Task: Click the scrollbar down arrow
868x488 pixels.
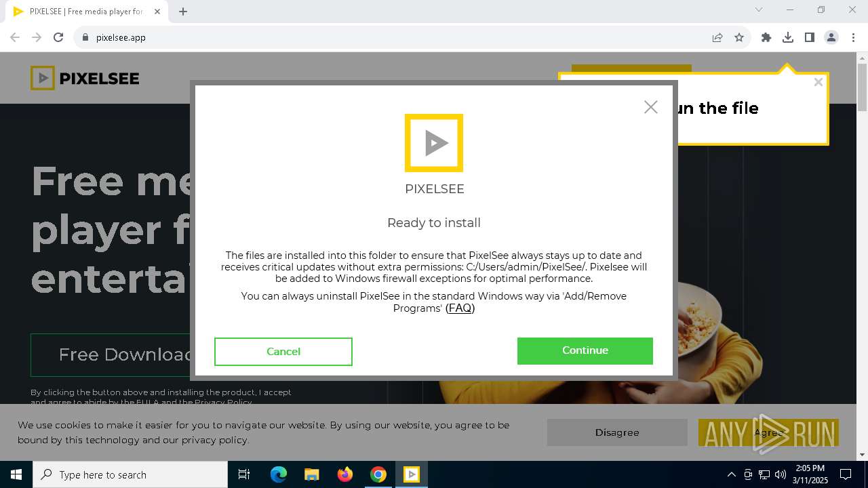Action: [x=863, y=455]
